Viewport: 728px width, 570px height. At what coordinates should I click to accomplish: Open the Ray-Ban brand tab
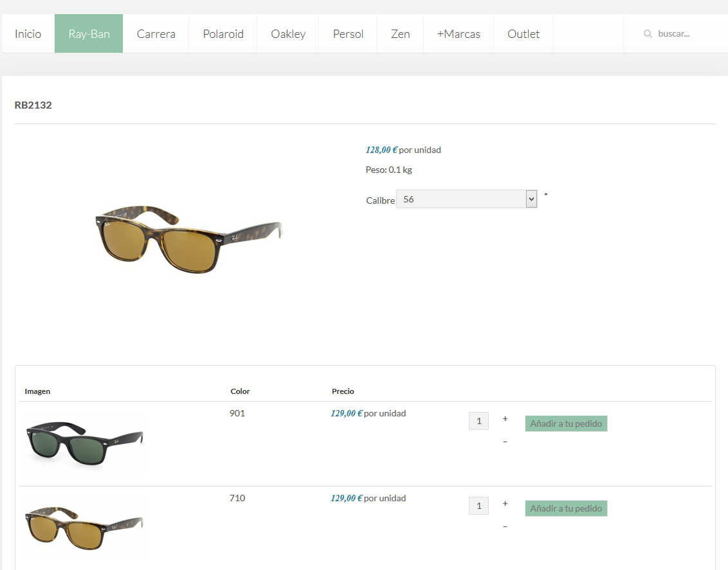89,34
